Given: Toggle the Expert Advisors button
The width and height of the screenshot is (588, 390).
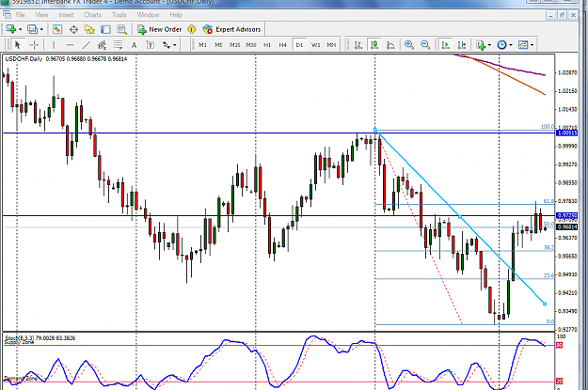Looking at the screenshot, I should click(231, 29).
